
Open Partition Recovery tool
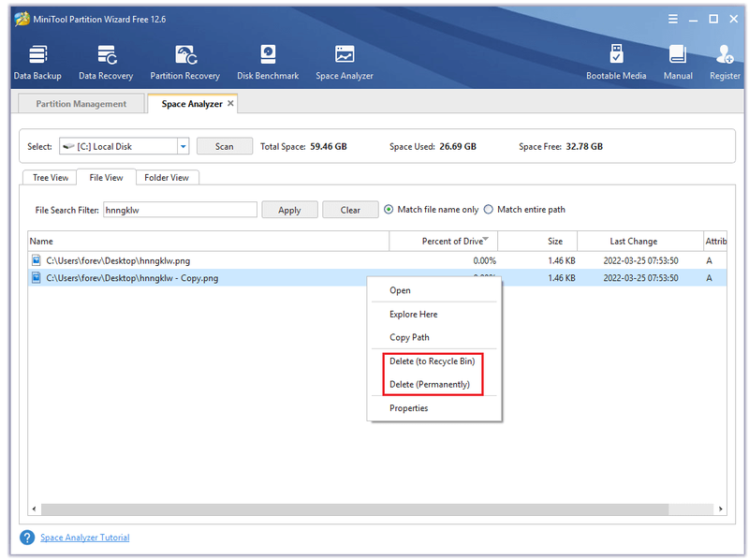tap(184, 63)
